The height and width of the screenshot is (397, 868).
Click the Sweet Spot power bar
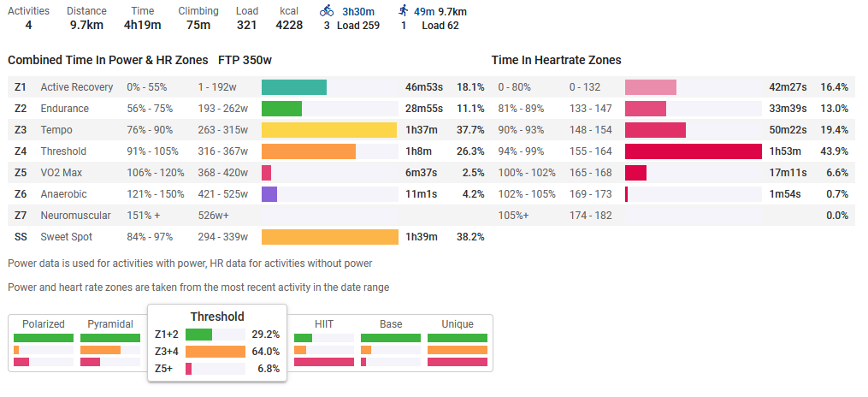click(330, 237)
